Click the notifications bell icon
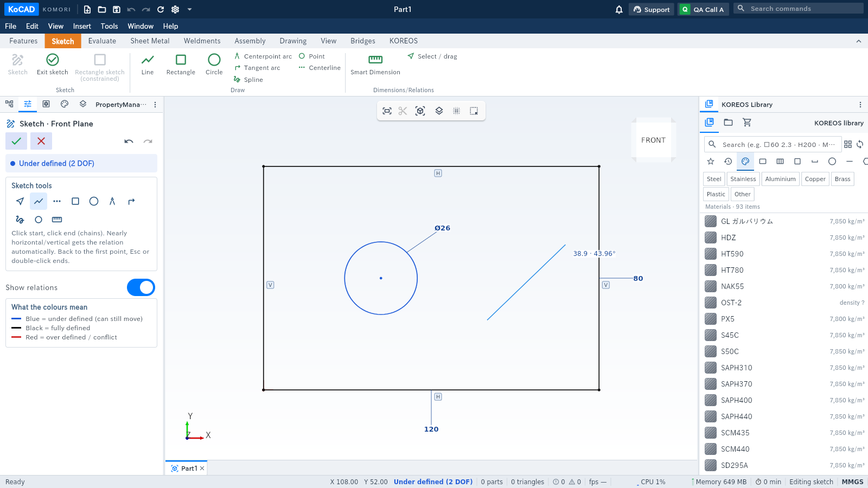 click(x=619, y=9)
